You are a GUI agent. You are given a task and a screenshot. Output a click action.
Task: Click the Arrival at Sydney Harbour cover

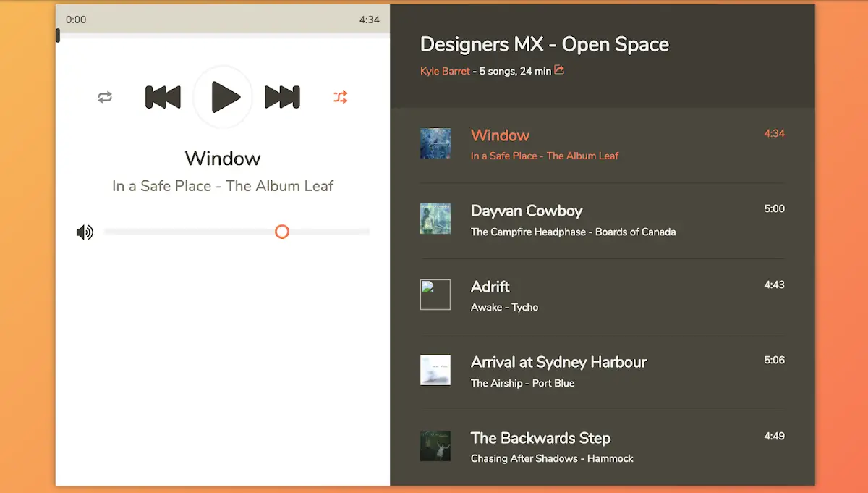pos(435,370)
